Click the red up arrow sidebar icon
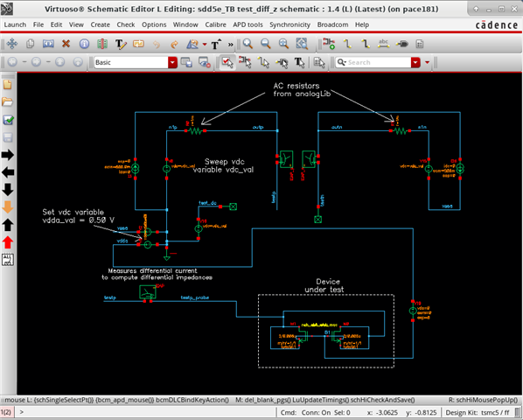This screenshot has height=420, width=523. click(x=8, y=242)
